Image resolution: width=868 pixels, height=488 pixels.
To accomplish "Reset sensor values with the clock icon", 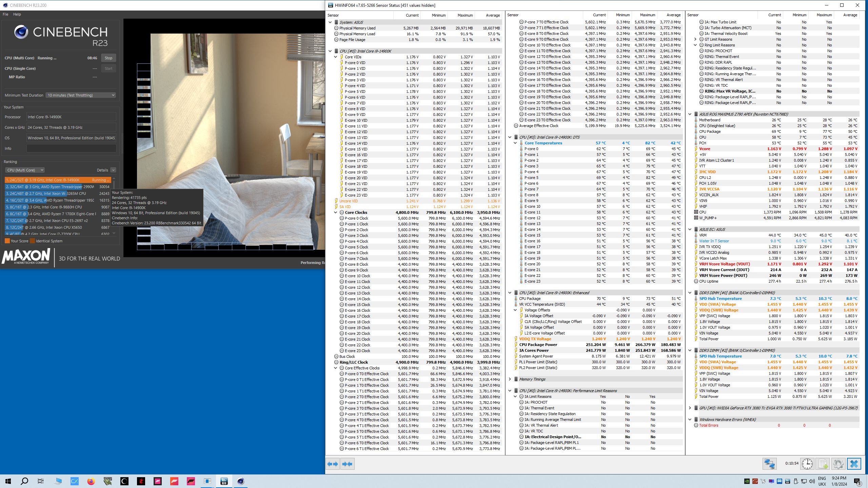I will (807, 464).
